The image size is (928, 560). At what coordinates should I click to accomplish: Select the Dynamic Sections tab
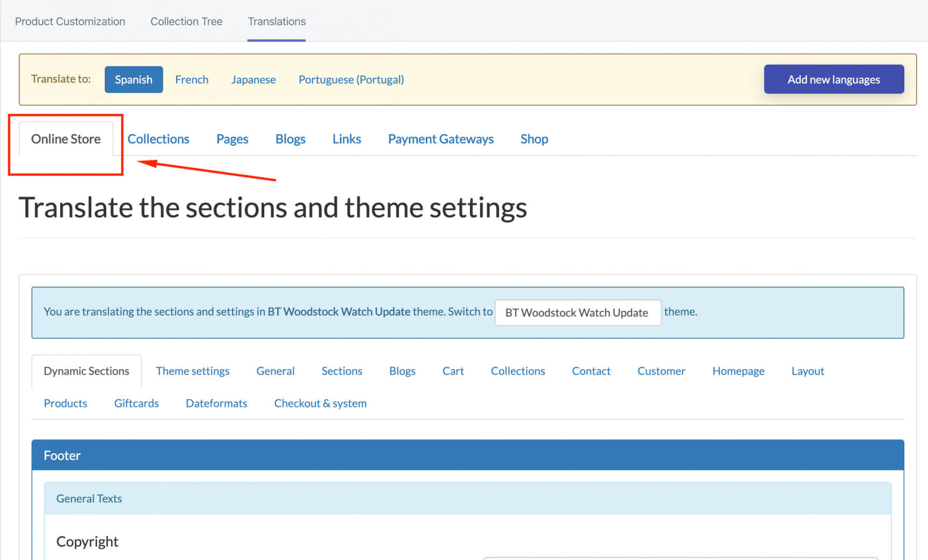coord(86,371)
